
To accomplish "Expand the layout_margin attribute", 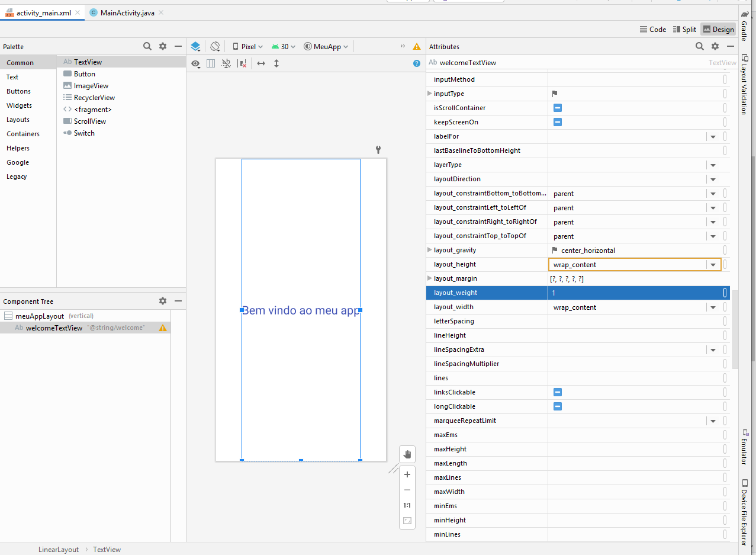I will [430, 278].
